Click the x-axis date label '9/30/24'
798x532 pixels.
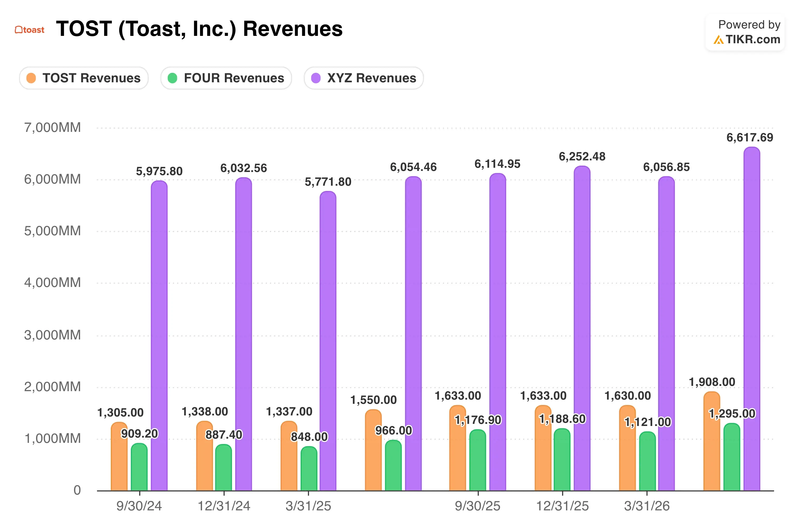click(139, 506)
